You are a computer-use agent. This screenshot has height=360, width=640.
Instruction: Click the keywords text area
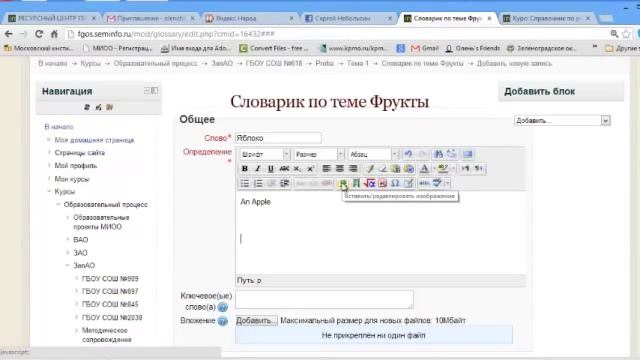tap(324, 299)
